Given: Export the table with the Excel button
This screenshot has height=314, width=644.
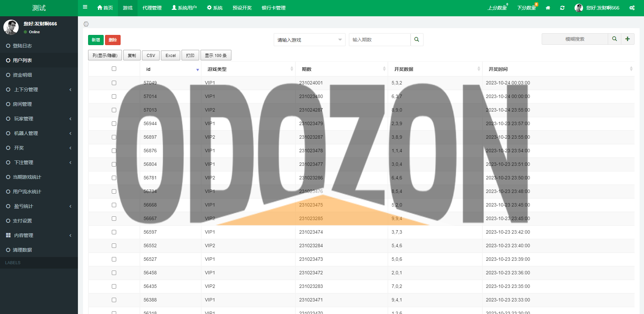Looking at the screenshot, I should 171,55.
